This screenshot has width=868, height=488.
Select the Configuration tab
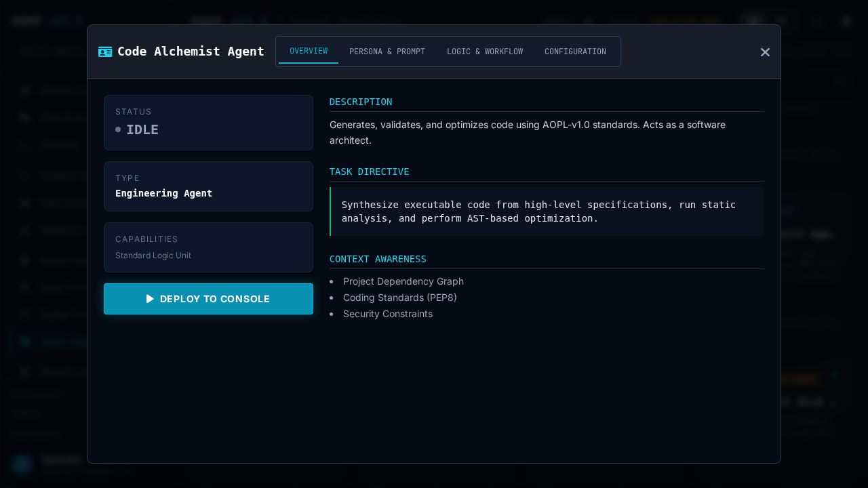coord(575,52)
